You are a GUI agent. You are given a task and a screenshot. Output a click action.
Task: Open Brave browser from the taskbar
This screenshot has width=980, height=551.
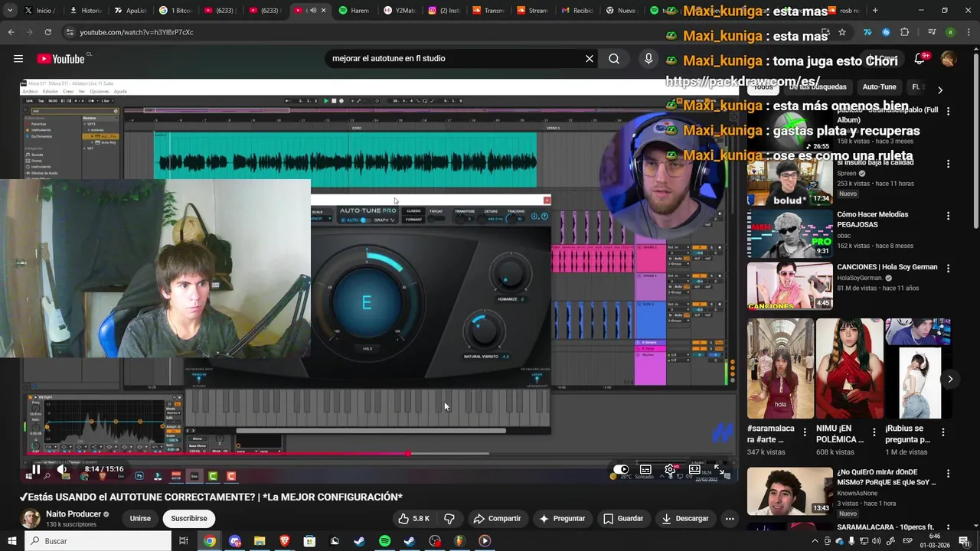tap(285, 541)
